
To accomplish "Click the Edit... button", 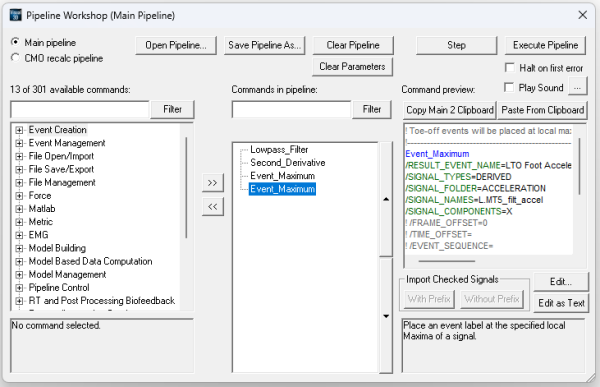I will point(561,282).
